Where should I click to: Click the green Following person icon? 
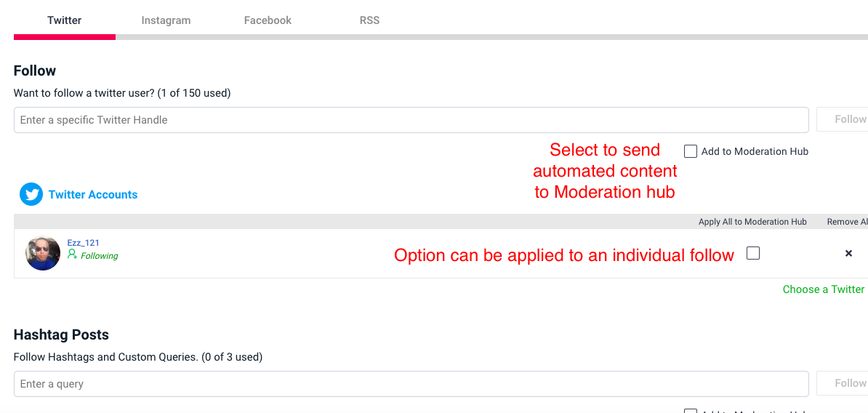tap(72, 254)
